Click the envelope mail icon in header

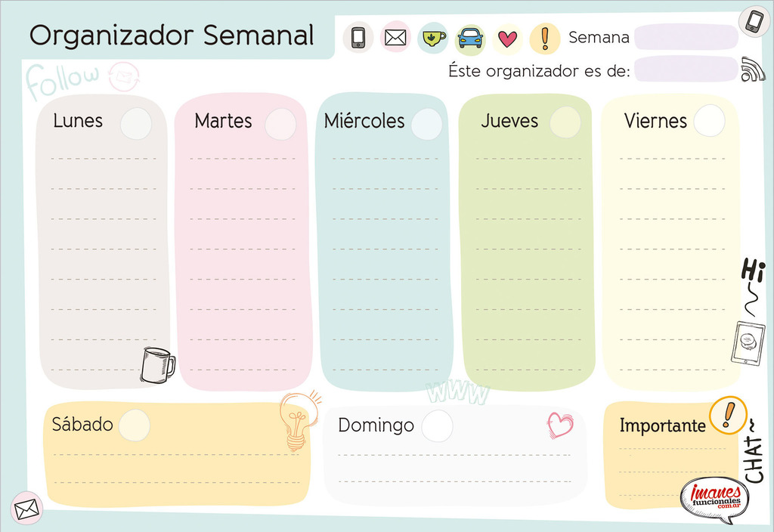395,37
